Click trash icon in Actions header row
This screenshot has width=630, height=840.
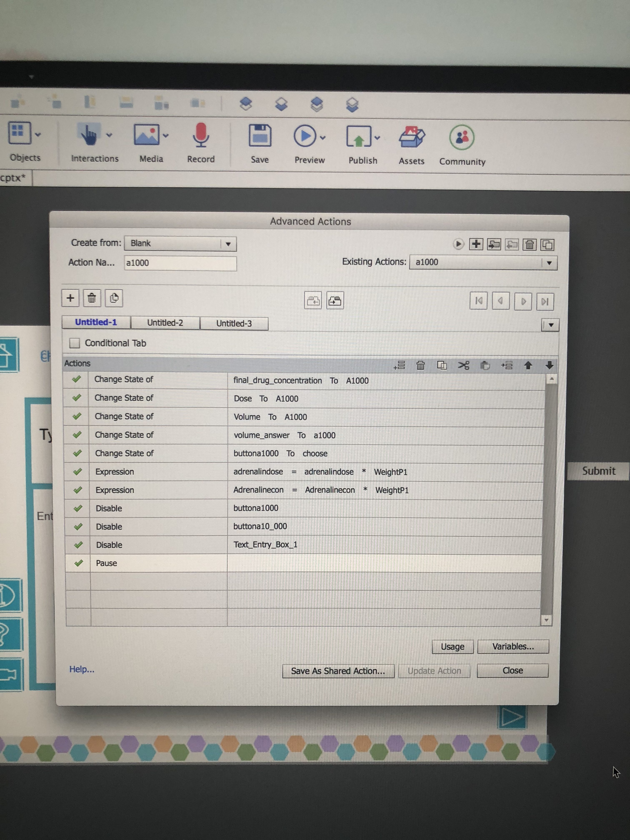click(x=420, y=365)
